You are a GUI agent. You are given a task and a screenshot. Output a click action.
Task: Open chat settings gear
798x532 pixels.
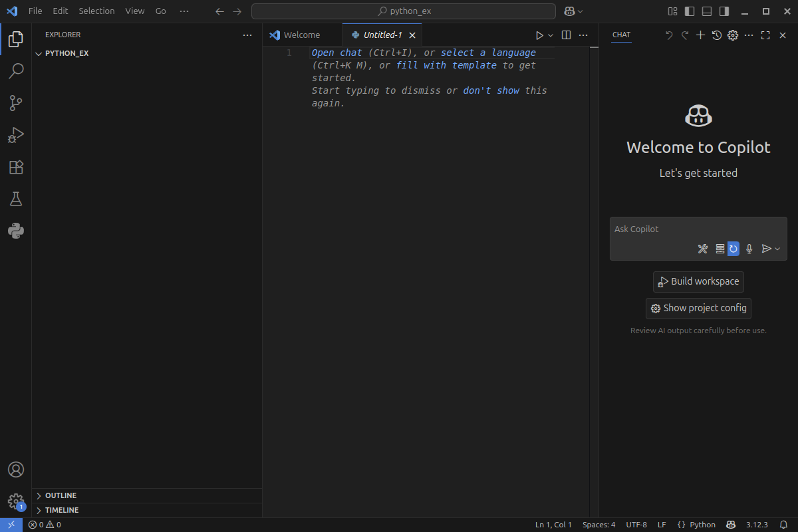(733, 35)
